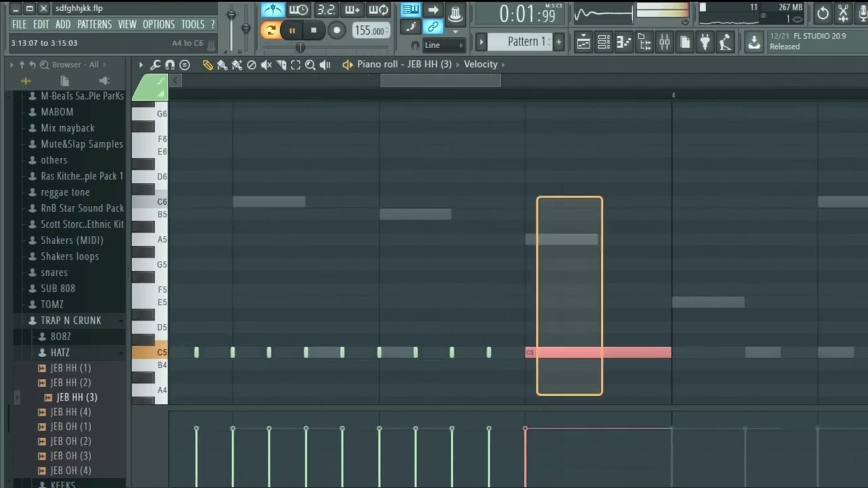
Task: Toggle blend recording overdub button
Action: pos(352,9)
